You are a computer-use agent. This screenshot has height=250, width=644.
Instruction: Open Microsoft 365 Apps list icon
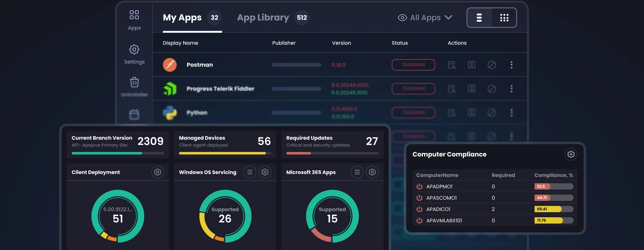pos(357,172)
